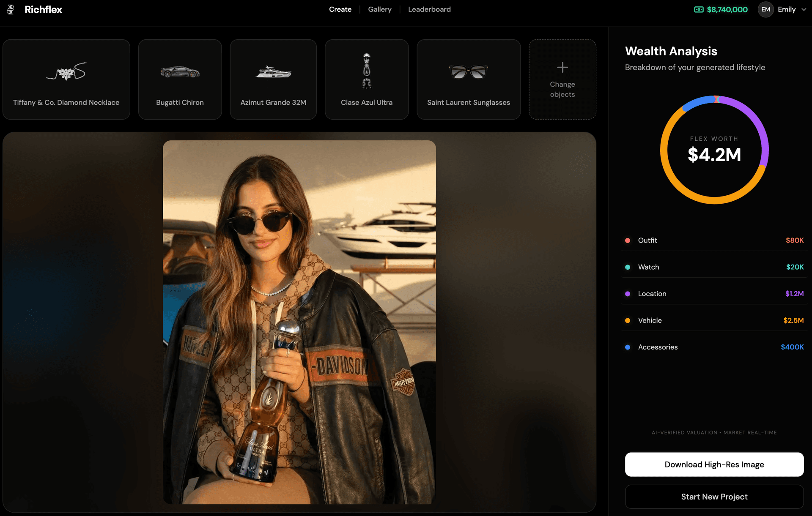
Task: Toggle the Outfit category in the breakdown
Action: pyautogui.click(x=714, y=240)
